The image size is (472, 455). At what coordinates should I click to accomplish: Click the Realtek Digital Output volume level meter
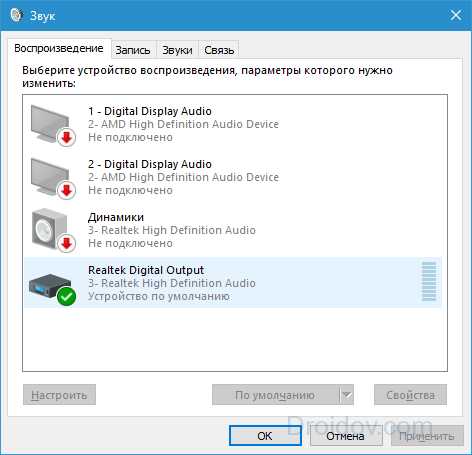click(429, 282)
